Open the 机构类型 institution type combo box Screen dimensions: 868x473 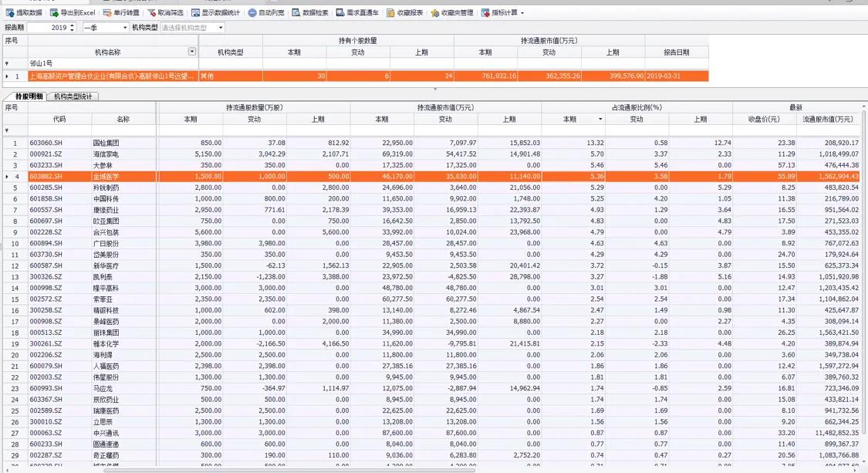[x=218, y=26]
